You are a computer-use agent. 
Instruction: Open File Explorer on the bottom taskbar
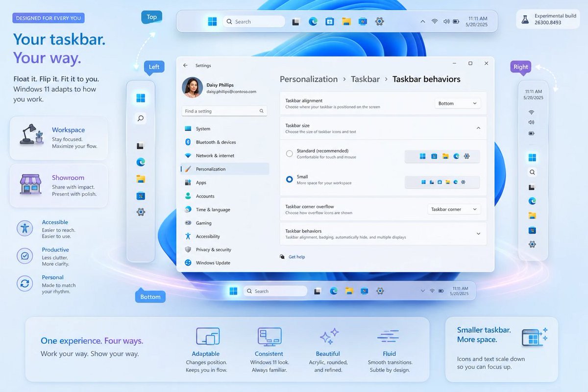pyautogui.click(x=349, y=291)
